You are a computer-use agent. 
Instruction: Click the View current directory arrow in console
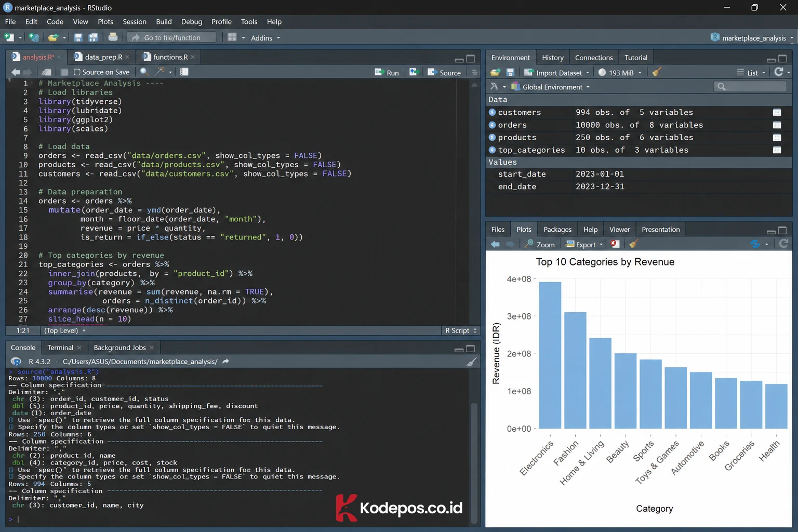[225, 362]
